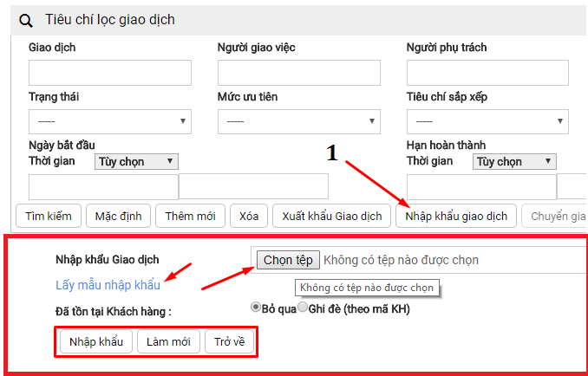Click second date field under Ngày bắt đầu
The width and height of the screenshot is (588, 376).
pos(253,186)
